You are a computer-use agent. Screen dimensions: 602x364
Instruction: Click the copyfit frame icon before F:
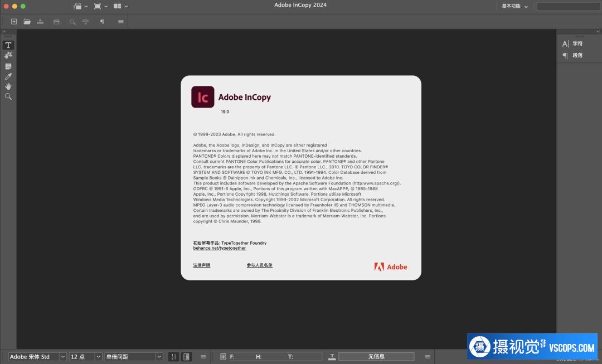pos(222,357)
